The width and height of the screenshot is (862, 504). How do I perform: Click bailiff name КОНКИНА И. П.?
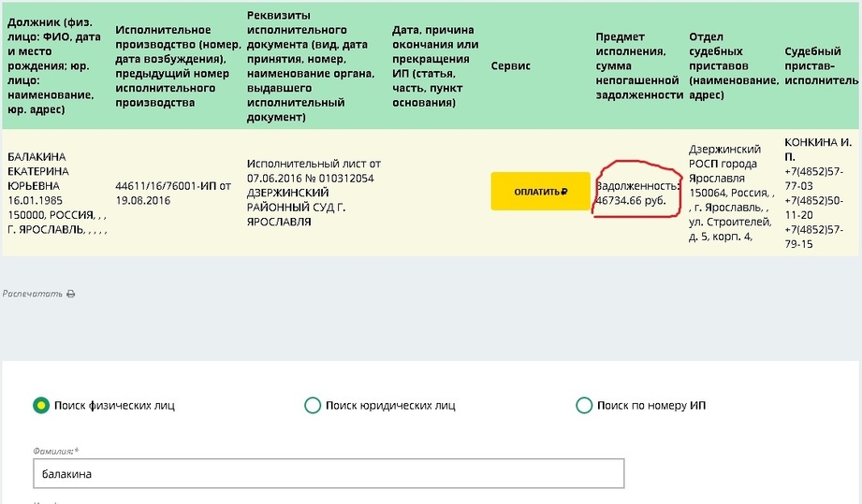[x=818, y=150]
